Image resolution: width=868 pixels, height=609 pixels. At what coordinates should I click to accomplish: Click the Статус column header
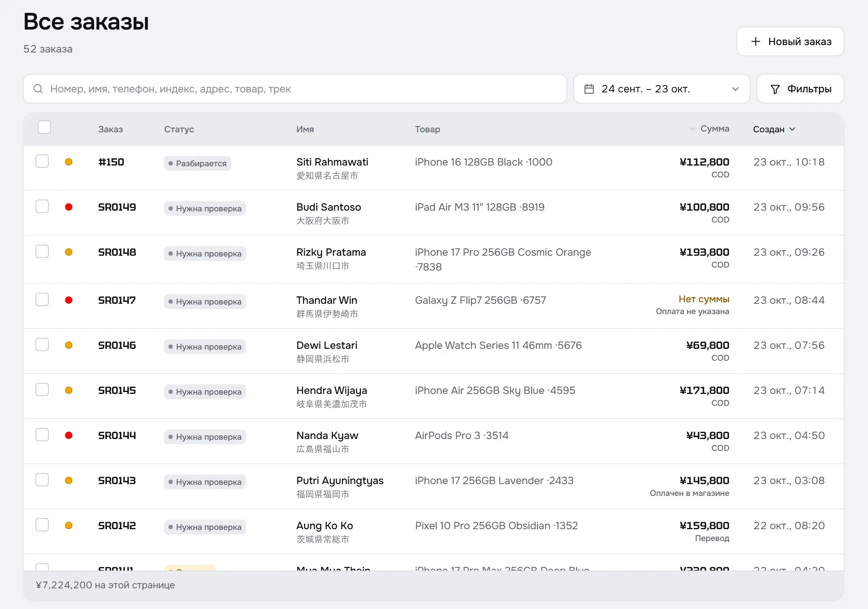pyautogui.click(x=179, y=129)
